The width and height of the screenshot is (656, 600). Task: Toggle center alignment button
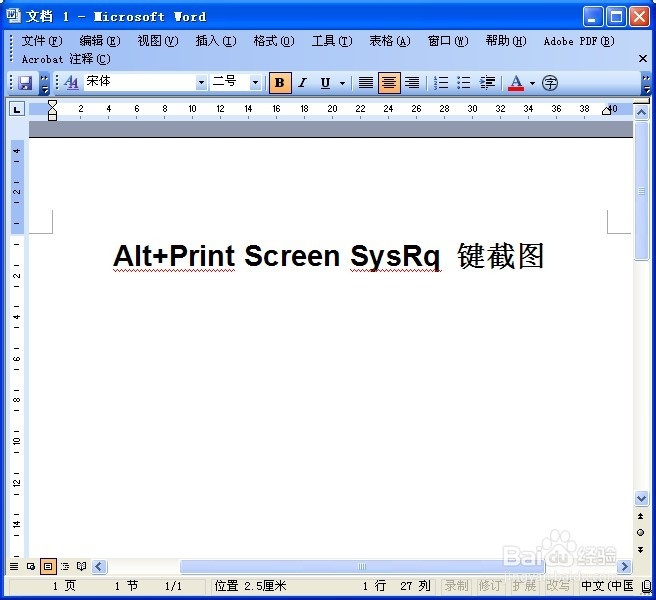(x=389, y=82)
